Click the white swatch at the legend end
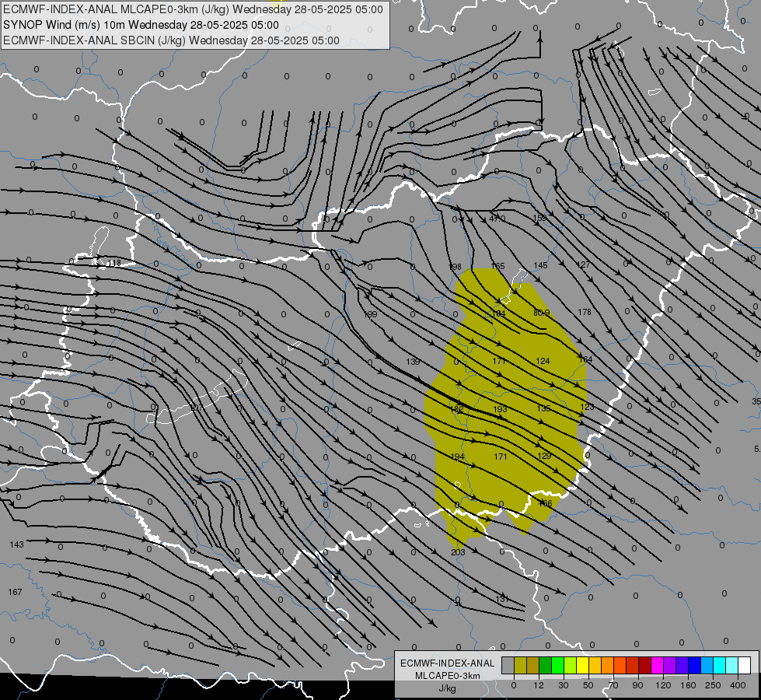Viewport: 761px width, 700px height. (745, 665)
